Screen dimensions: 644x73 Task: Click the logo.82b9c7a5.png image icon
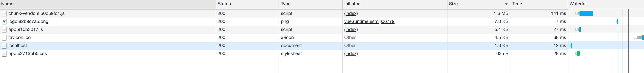click(x=4, y=21)
